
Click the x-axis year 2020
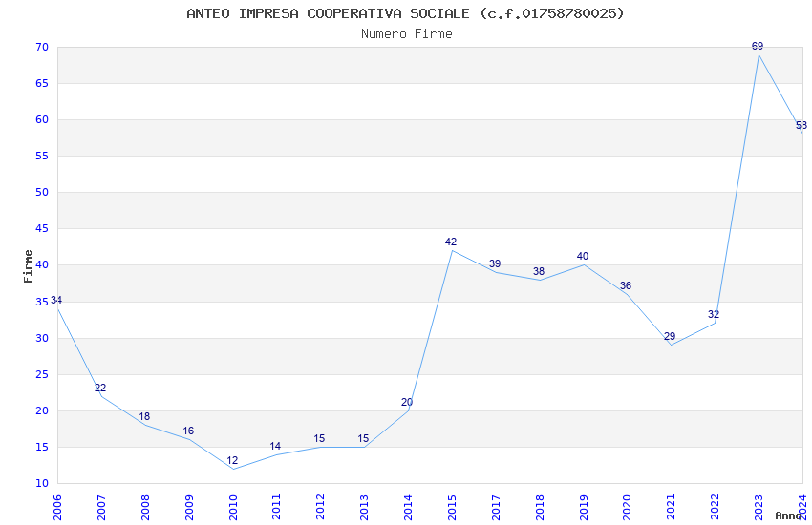click(627, 508)
